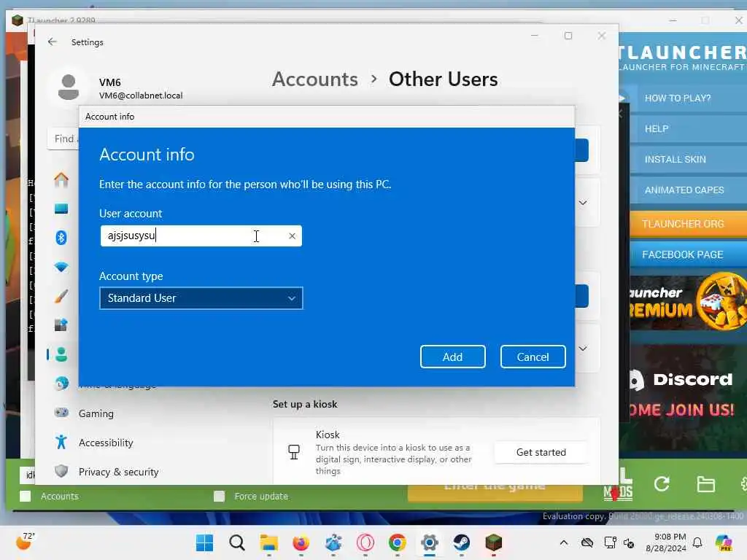The width and height of the screenshot is (747, 560).
Task: Open taskbar Search
Action: pos(237,542)
